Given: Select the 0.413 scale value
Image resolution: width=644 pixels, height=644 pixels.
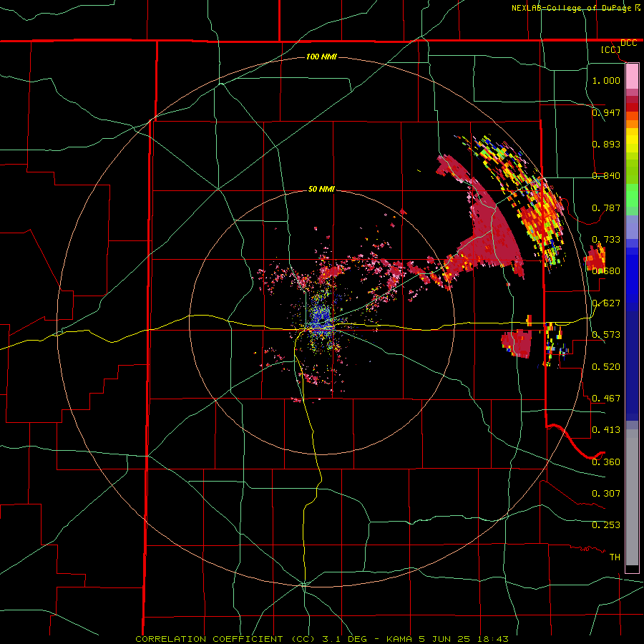Looking at the screenshot, I should coord(606,429).
